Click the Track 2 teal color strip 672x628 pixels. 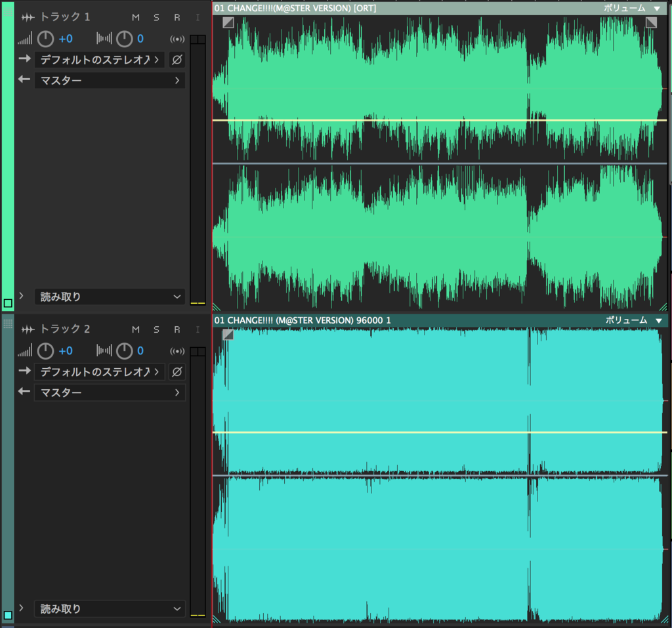8,468
